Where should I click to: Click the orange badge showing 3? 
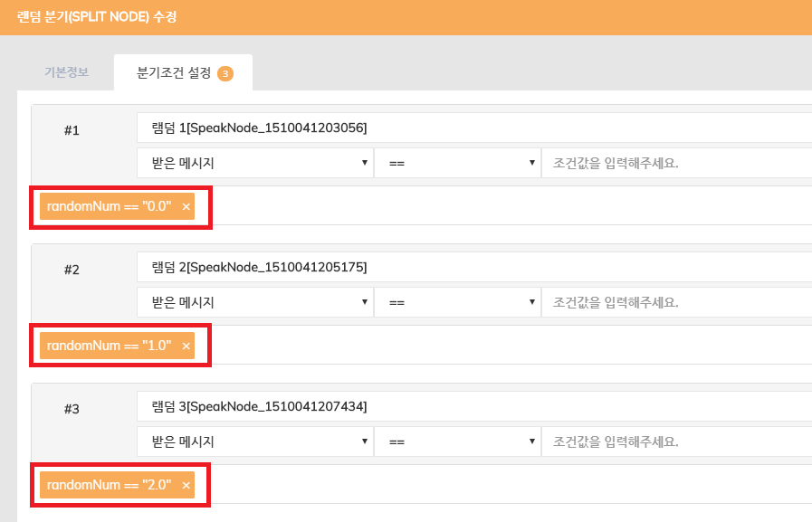224,73
